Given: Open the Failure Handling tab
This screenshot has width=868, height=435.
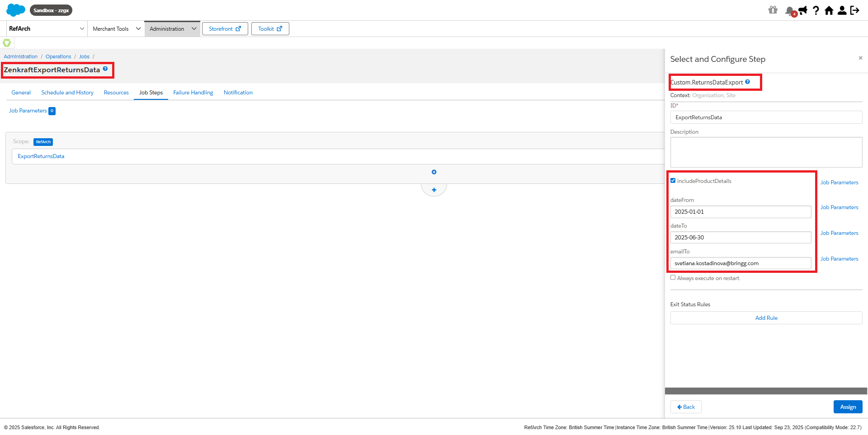Looking at the screenshot, I should click(193, 93).
